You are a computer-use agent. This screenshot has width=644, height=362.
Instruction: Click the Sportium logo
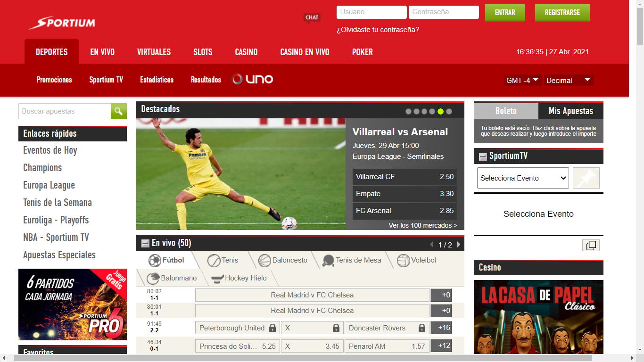[x=62, y=23]
